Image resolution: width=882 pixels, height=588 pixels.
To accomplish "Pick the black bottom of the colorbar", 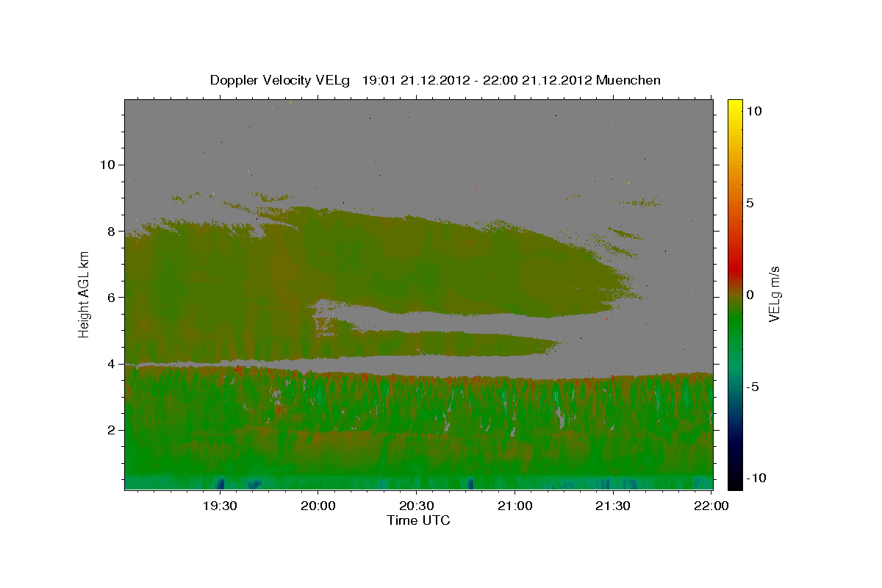I will point(735,481).
